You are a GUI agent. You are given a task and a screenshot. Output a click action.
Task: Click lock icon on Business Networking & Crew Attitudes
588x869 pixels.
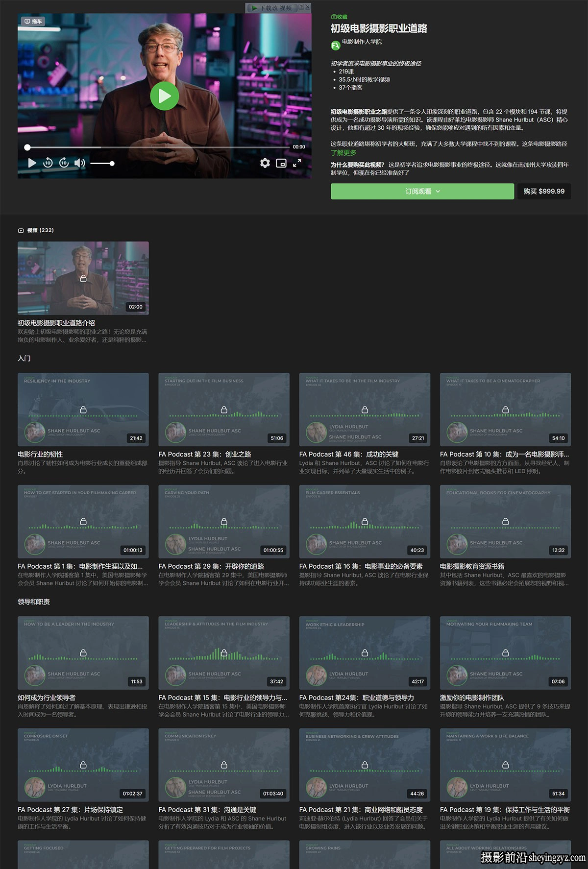click(x=365, y=765)
